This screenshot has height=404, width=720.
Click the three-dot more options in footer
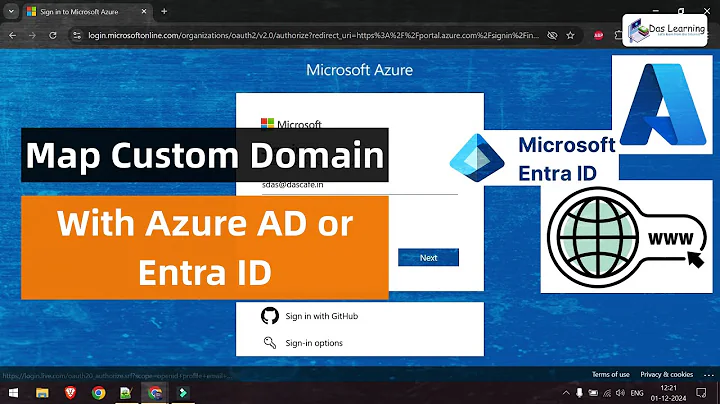click(709, 375)
